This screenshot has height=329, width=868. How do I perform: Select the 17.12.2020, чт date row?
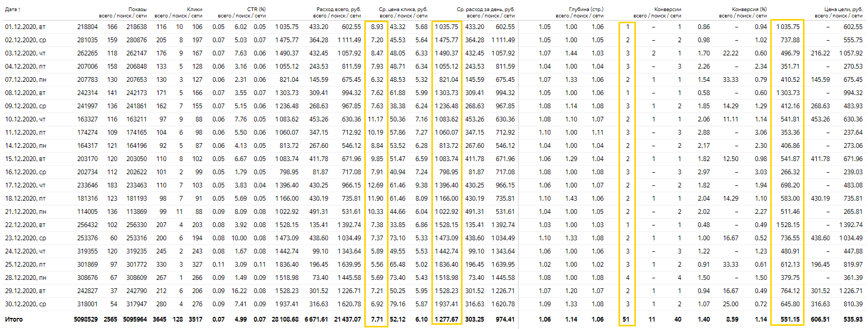(x=26, y=185)
